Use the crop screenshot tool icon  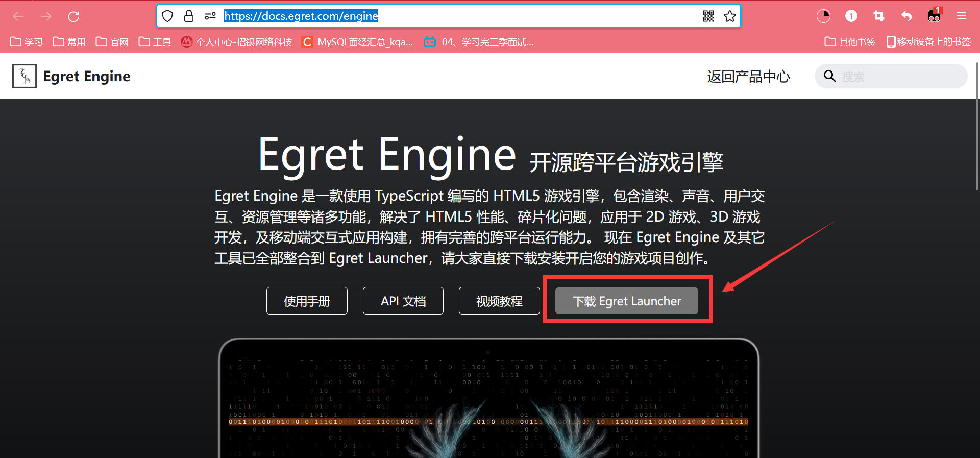[879, 16]
